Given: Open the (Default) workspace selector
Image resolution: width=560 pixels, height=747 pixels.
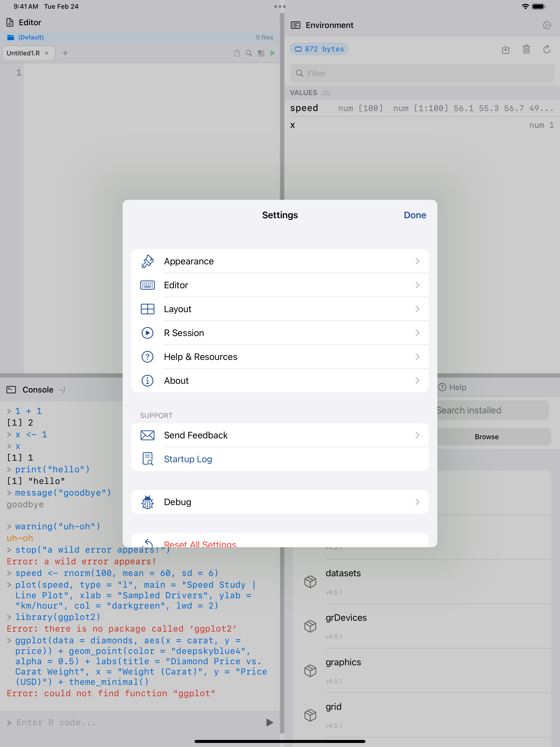Looking at the screenshot, I should tap(30, 37).
